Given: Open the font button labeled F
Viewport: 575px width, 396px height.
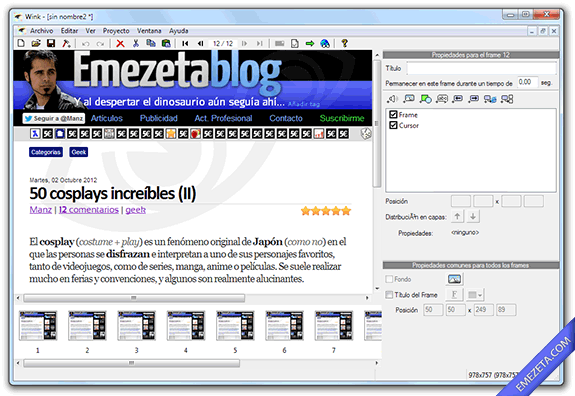Looking at the screenshot, I should (454, 294).
